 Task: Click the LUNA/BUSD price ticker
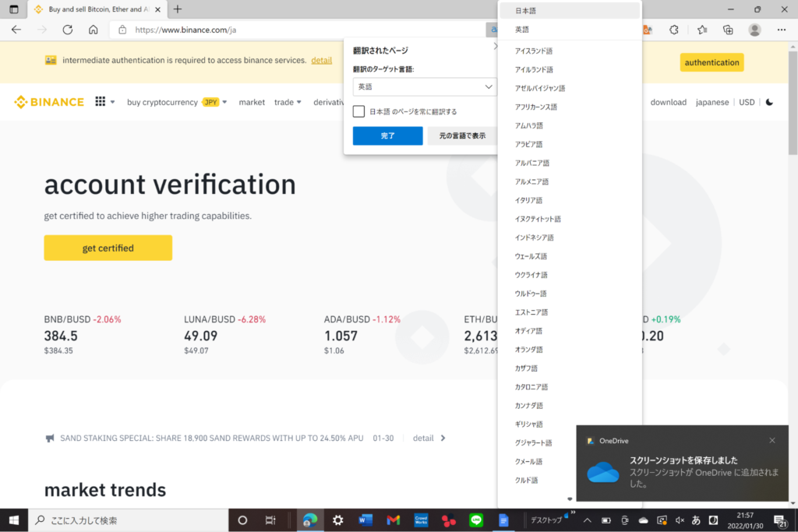coord(225,334)
